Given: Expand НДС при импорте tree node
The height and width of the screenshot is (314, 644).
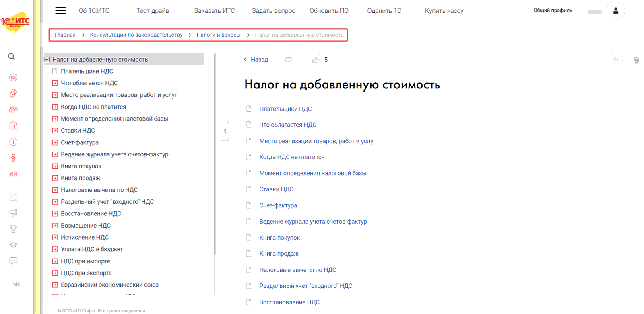Looking at the screenshot, I should click(x=55, y=261).
